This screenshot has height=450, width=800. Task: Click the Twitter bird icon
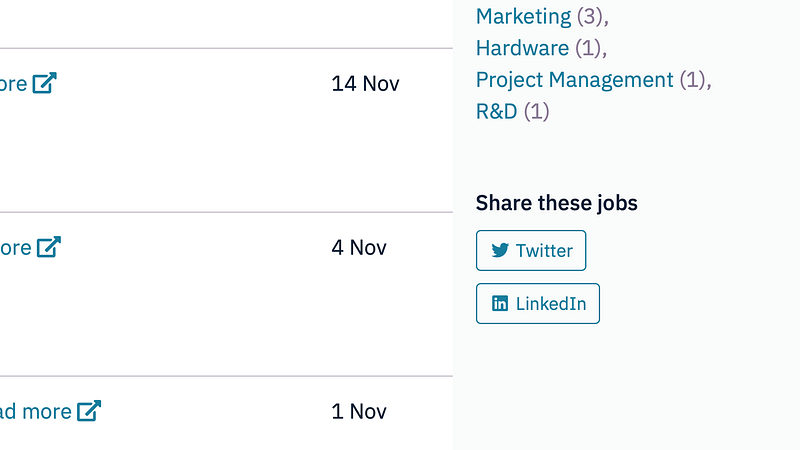tap(500, 251)
